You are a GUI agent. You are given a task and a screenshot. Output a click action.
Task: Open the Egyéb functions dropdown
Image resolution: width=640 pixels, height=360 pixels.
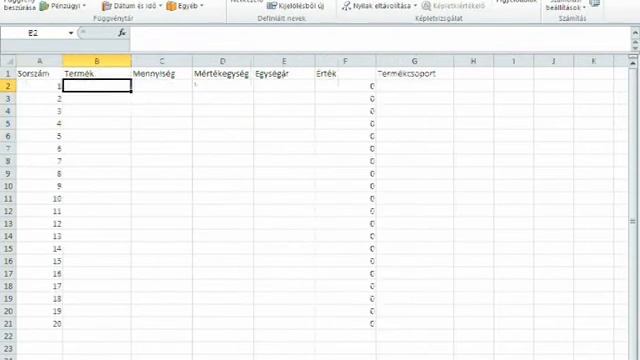click(184, 6)
